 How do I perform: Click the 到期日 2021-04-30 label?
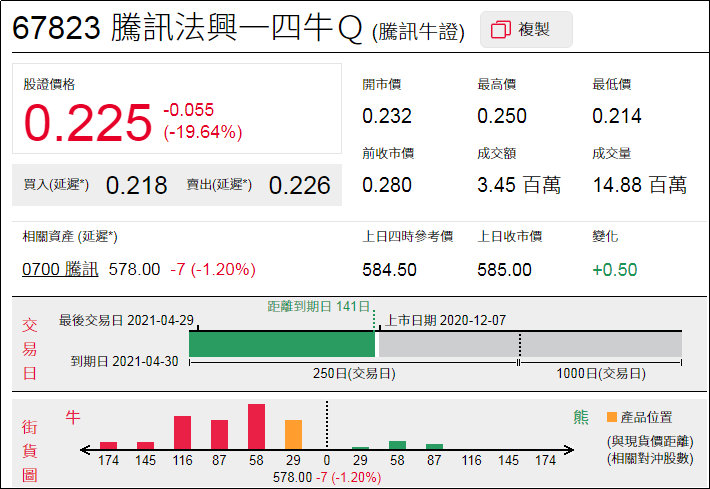pos(125,361)
